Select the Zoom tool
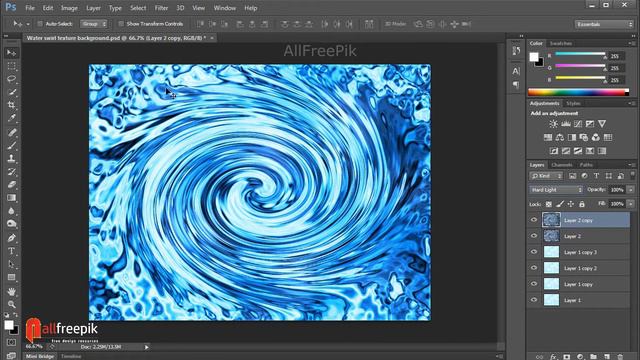The width and height of the screenshot is (640, 360). pos(11,304)
